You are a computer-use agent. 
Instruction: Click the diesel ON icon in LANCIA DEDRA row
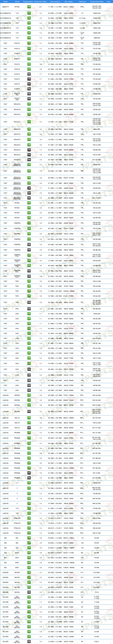pos(29,411)
